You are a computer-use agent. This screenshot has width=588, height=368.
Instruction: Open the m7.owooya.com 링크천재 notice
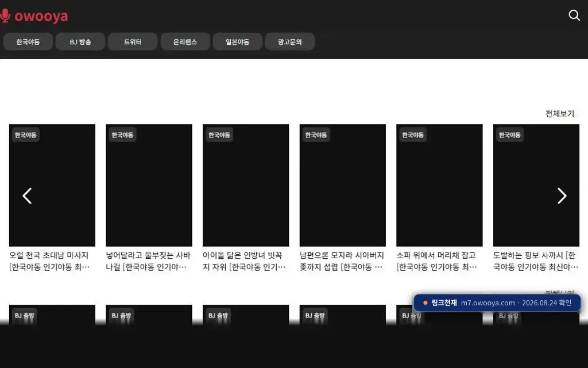coord(497,302)
